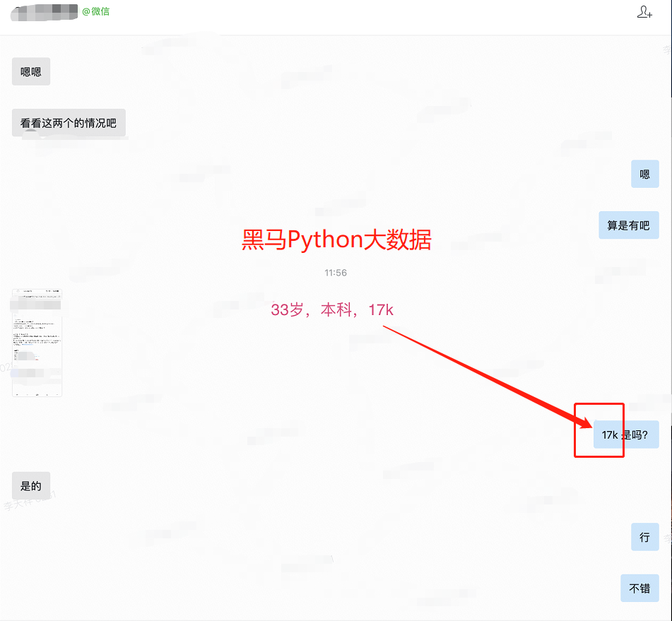Click the '@微信' label in header
Screen dimensions: 672x621
tap(96, 11)
